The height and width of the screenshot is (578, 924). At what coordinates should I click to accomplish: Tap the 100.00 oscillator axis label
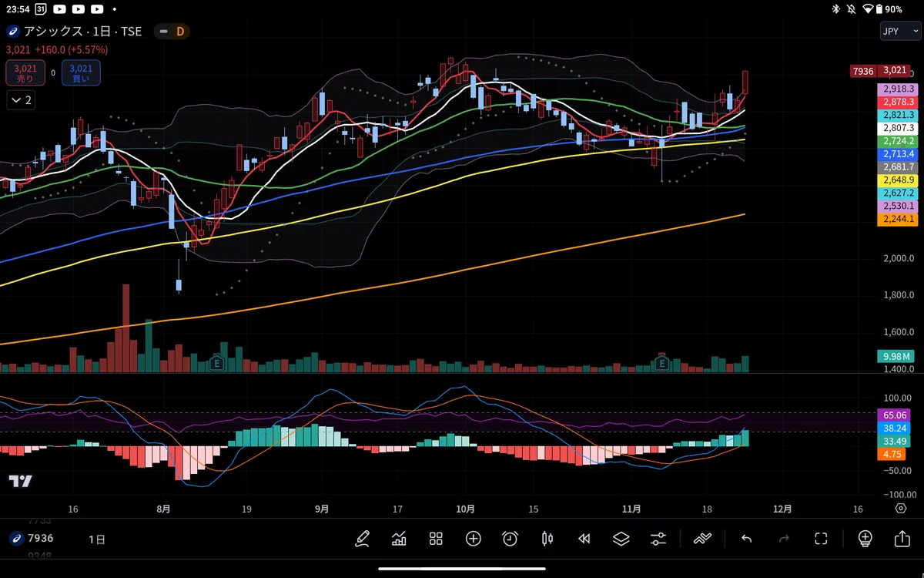[x=897, y=398]
